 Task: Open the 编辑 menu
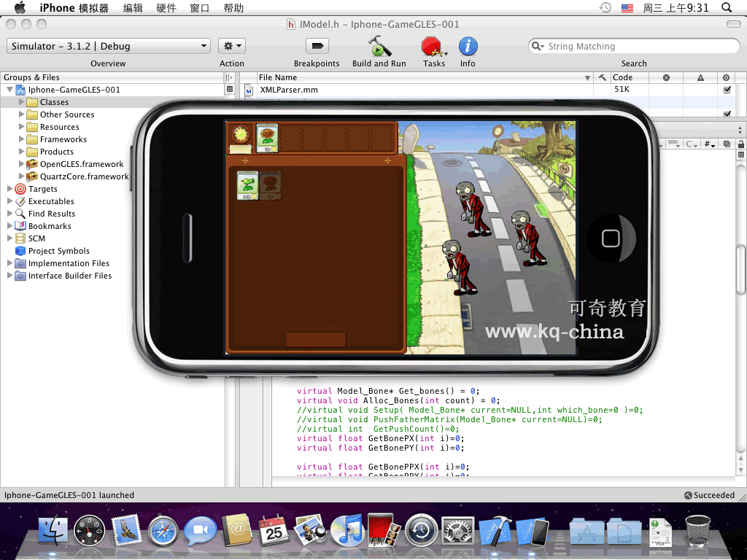[133, 8]
